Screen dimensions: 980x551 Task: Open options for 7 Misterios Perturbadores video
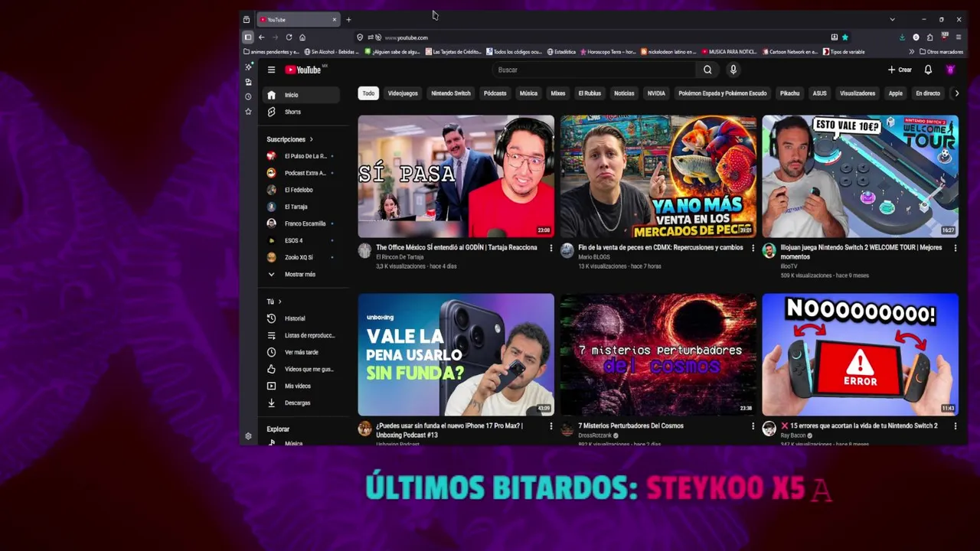(753, 426)
